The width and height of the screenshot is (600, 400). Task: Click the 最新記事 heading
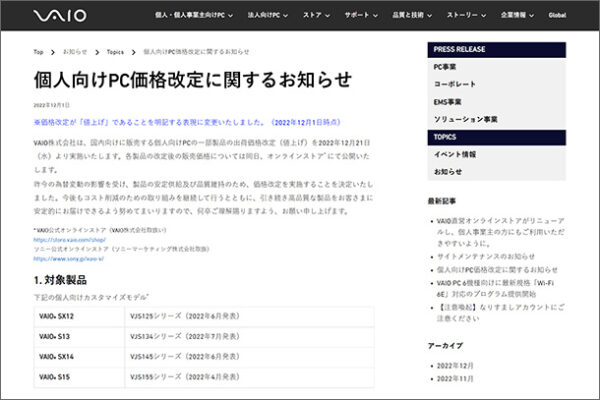(x=442, y=201)
